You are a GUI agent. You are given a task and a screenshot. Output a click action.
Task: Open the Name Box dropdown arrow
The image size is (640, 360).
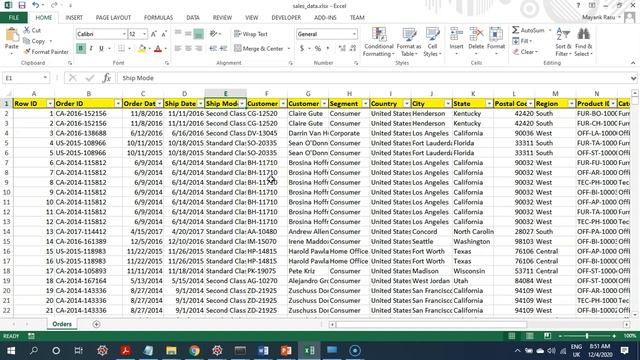coord(45,78)
